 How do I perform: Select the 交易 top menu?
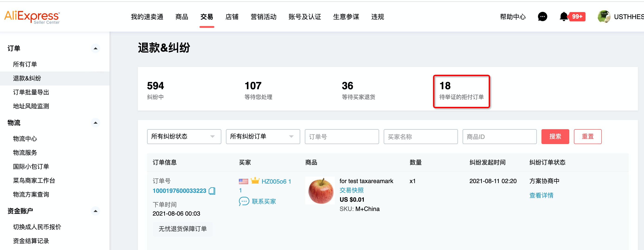pyautogui.click(x=207, y=17)
